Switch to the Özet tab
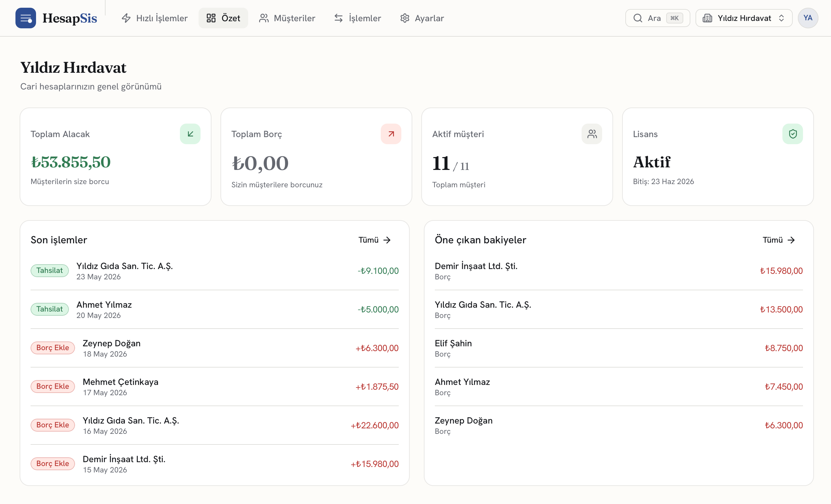Screen dimensions: 831x504 point(223,18)
